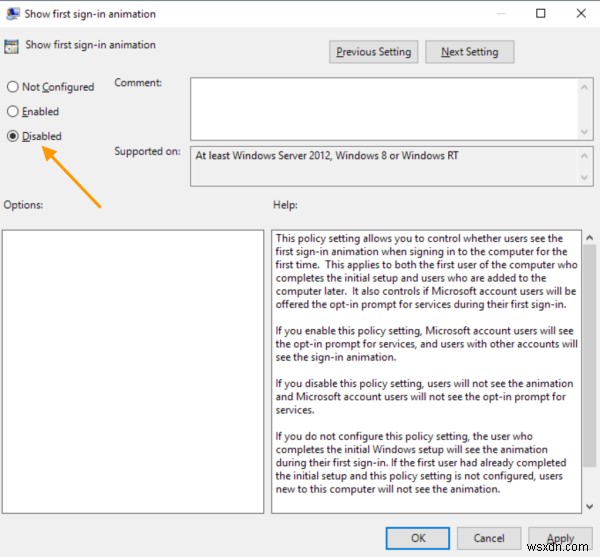
Task: Click the Comment box scroll up arrow
Action: tap(584, 88)
